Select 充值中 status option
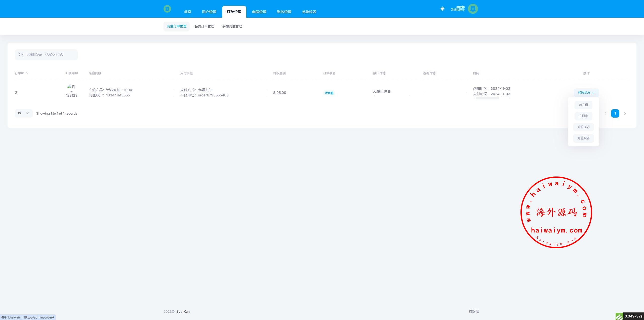The height and width of the screenshot is (320, 644). pyautogui.click(x=583, y=116)
